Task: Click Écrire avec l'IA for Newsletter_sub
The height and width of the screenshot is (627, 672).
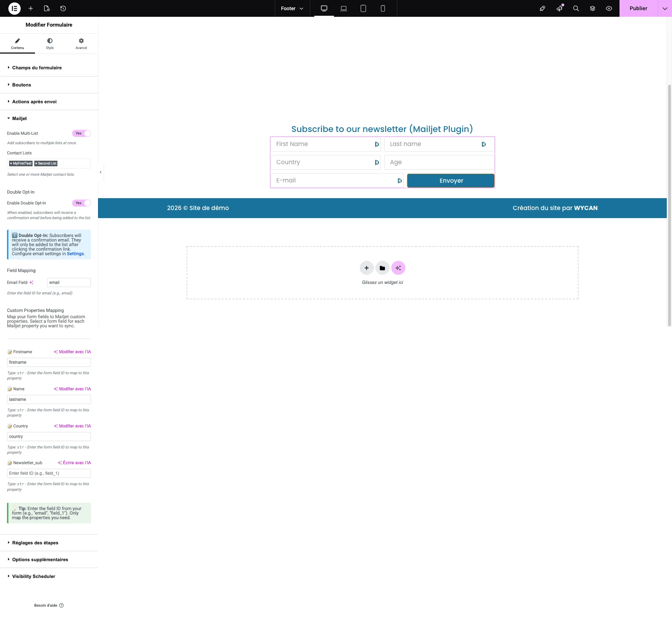Action: [74, 463]
